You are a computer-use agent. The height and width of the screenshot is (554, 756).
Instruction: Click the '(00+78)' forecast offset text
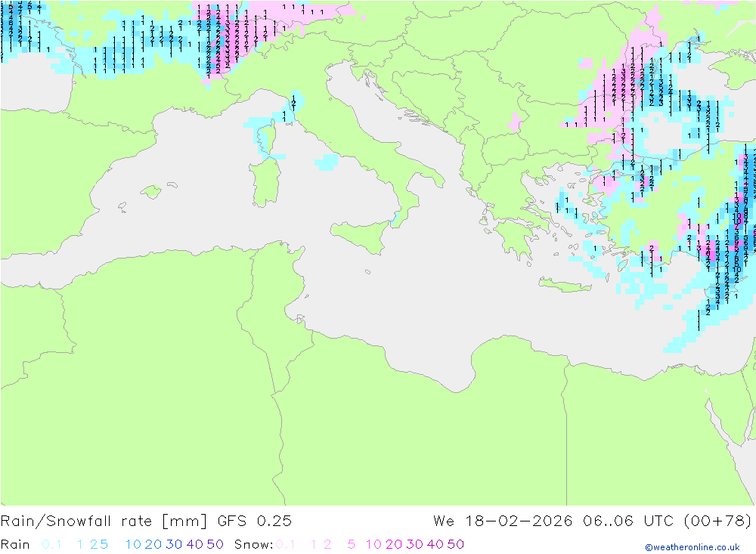coord(718,522)
